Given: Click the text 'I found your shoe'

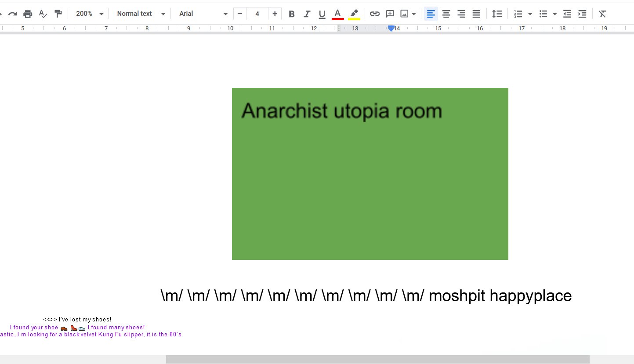Looking at the screenshot, I should coord(34,327).
